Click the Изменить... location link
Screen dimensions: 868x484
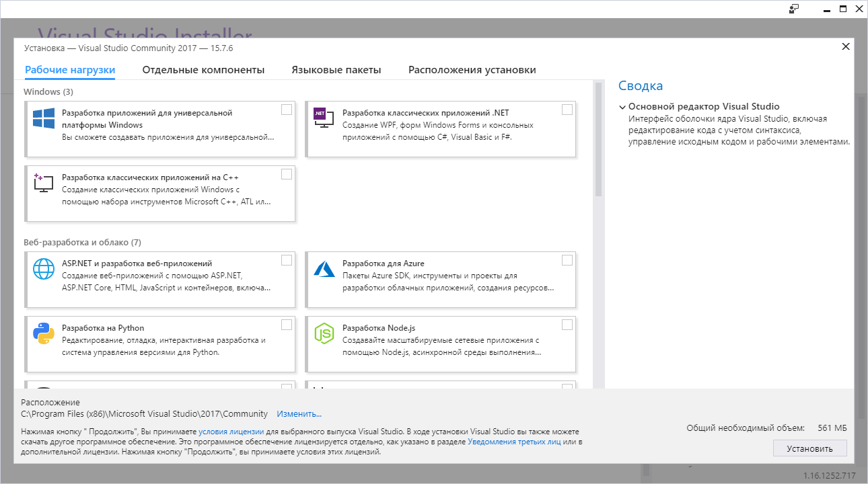tap(299, 414)
